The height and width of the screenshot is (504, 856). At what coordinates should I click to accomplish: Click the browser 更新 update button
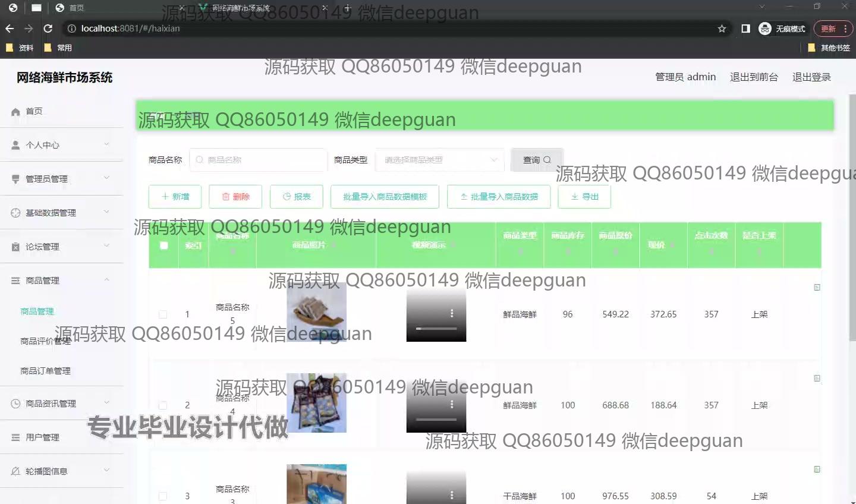pos(833,29)
